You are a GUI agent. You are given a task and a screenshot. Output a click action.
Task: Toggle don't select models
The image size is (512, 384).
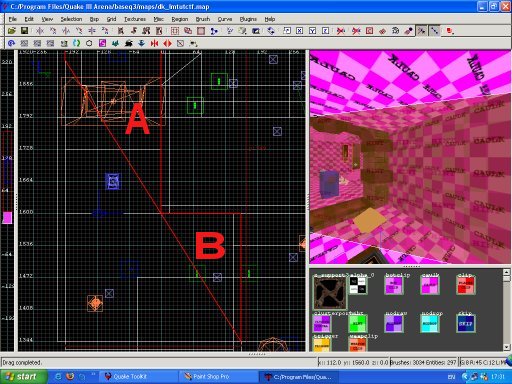pos(356,31)
